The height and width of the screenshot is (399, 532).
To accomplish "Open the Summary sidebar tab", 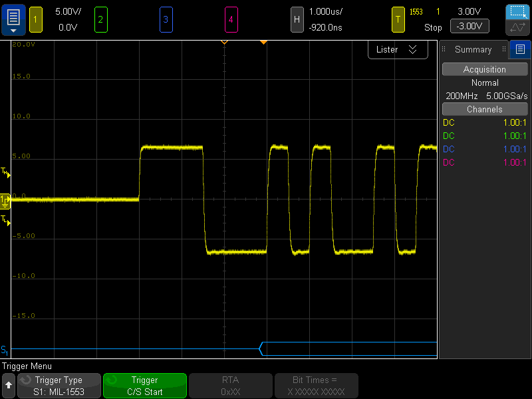I will 473,49.
